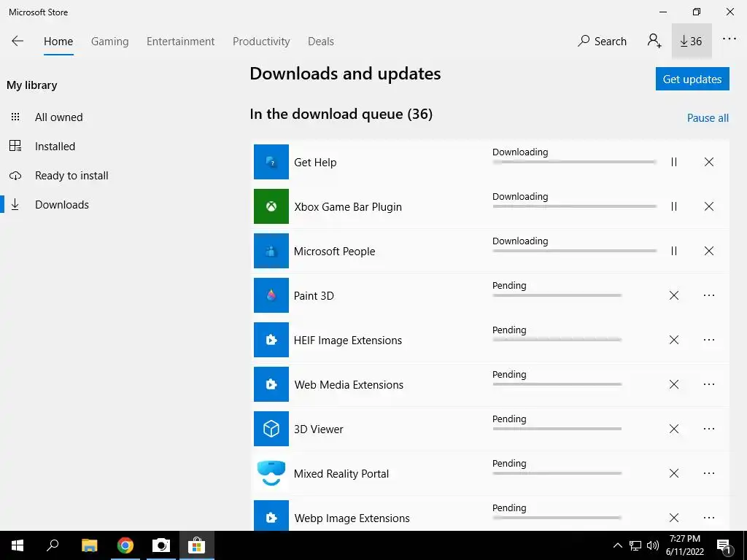The image size is (747, 560).
Task: Open the Camera app in taskbar
Action: pos(161,545)
